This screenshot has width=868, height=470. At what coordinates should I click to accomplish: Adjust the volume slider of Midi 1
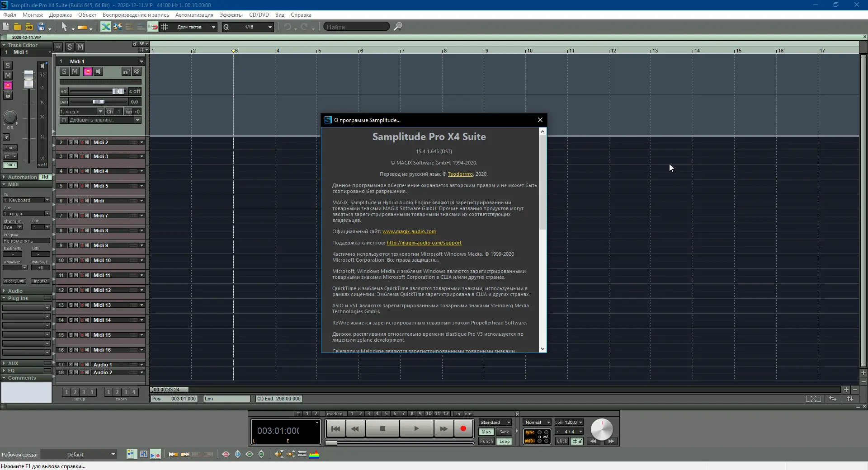click(118, 91)
